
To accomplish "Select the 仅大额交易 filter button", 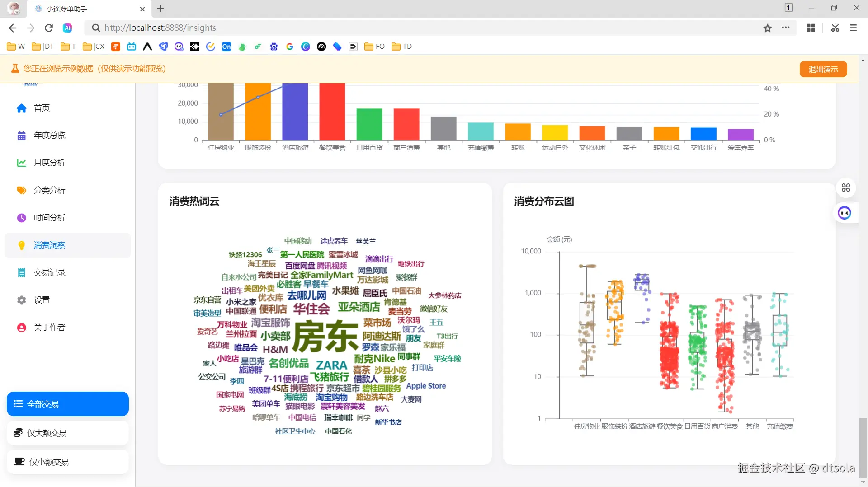I will pyautogui.click(x=68, y=433).
